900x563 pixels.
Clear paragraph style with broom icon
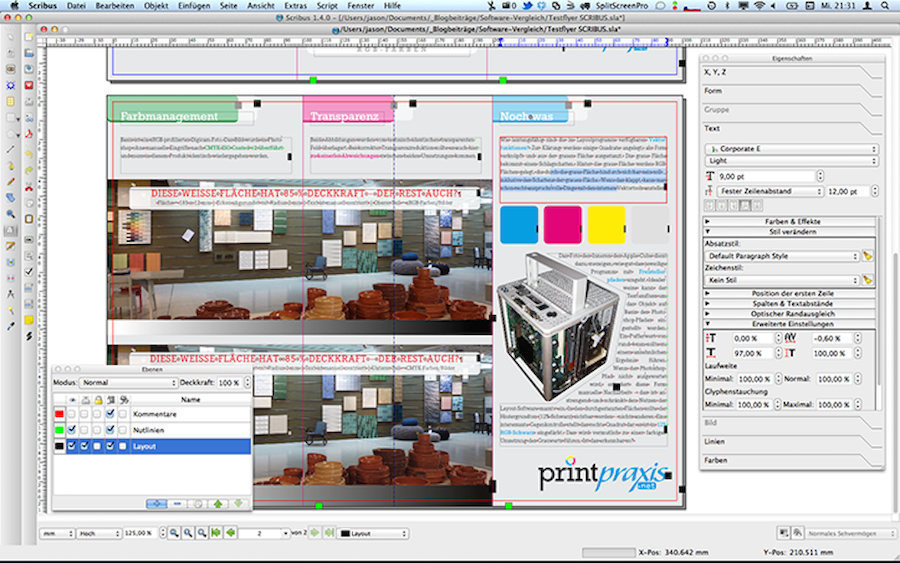click(868, 256)
